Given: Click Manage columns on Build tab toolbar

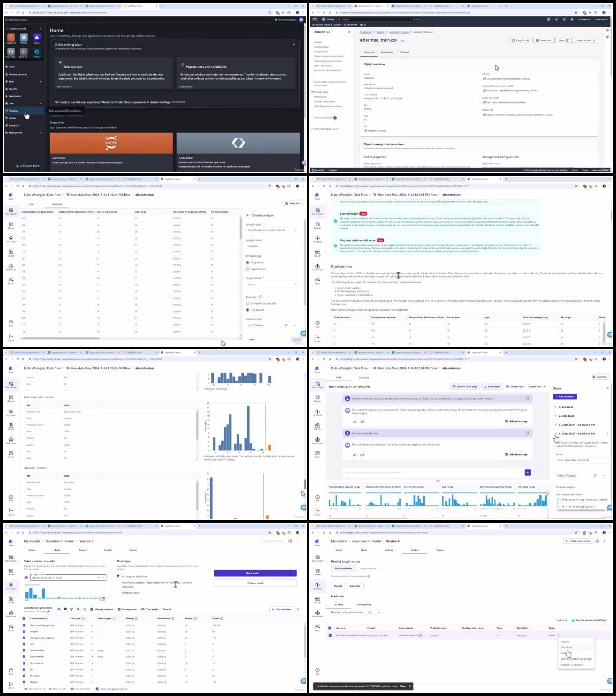Looking at the screenshot, I should (x=101, y=609).
